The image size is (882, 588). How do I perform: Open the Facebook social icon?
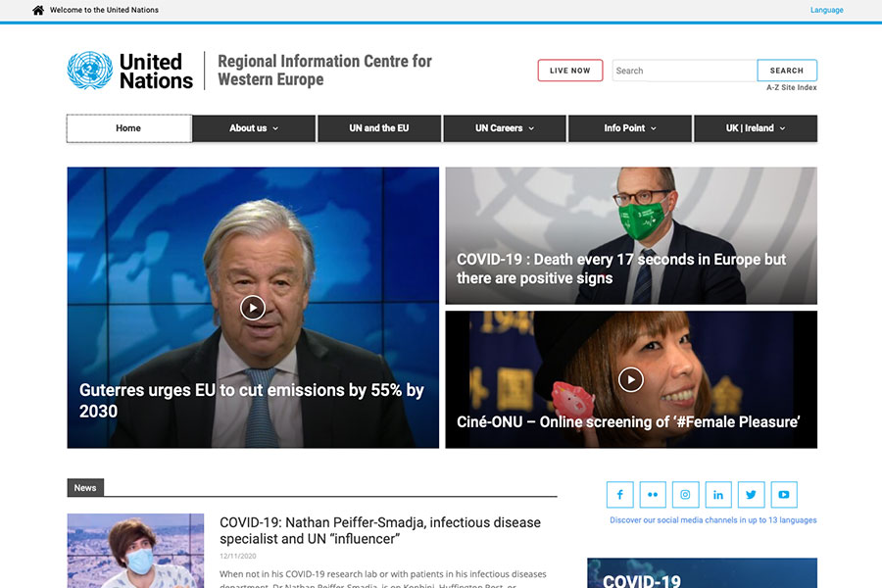[x=620, y=495]
